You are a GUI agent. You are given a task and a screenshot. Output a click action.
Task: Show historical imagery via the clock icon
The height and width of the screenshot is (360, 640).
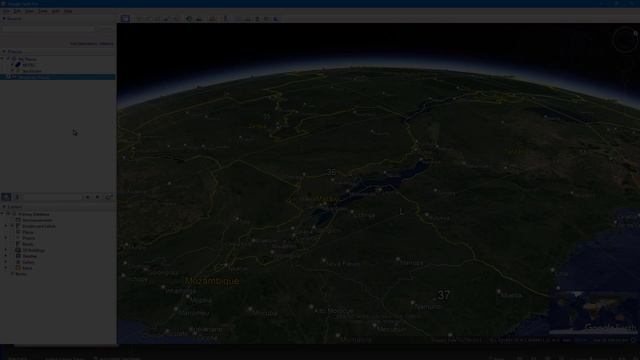point(189,19)
